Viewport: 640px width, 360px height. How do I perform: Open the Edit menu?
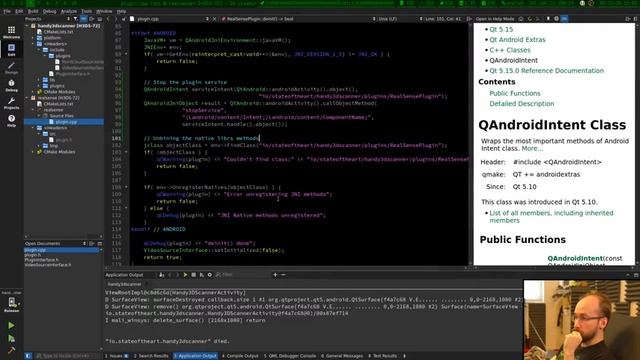tap(19, 11)
